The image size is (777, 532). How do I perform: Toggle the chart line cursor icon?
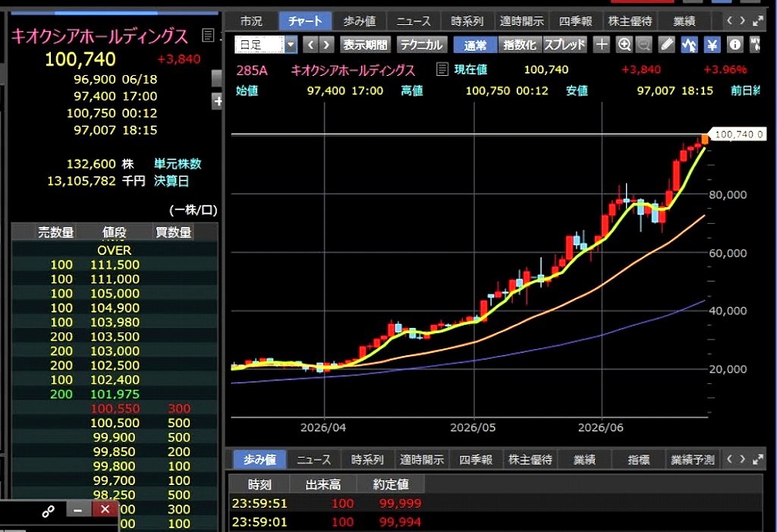pos(689,45)
